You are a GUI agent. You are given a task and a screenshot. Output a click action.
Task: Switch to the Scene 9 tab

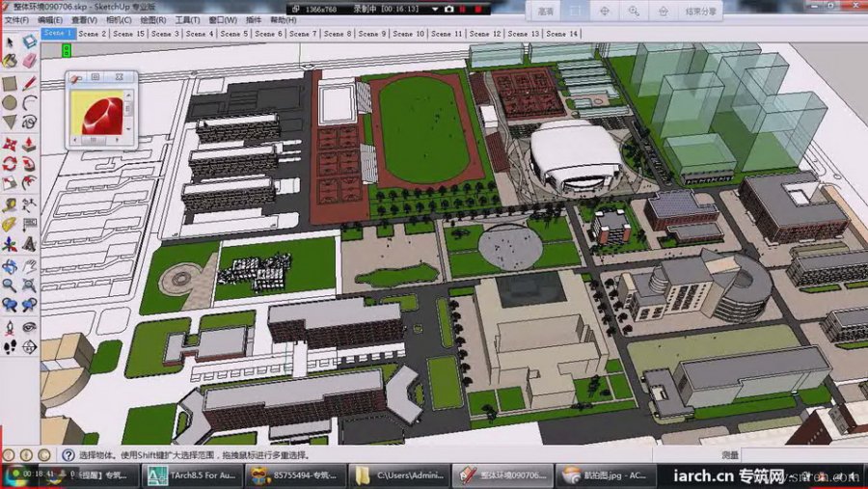coord(372,34)
